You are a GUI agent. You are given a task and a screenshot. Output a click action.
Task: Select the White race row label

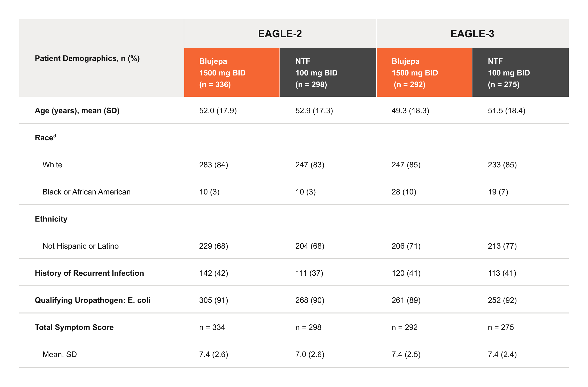coord(52,165)
